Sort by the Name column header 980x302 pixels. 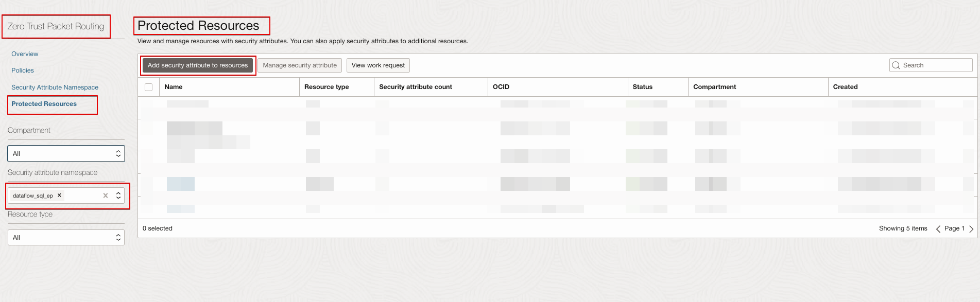[174, 87]
